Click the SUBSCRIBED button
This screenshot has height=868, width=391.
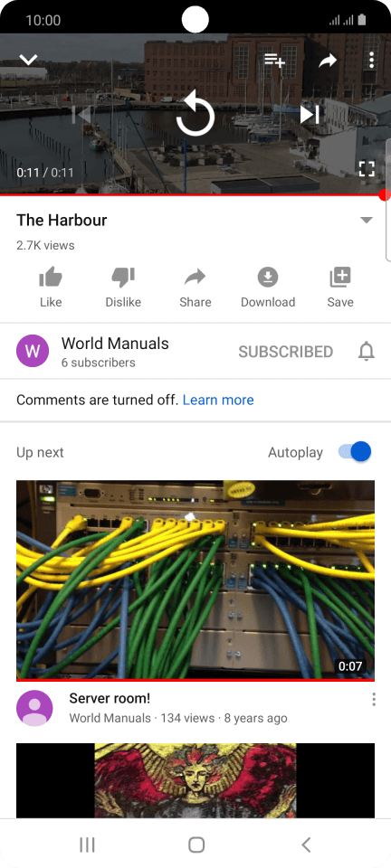click(x=286, y=352)
